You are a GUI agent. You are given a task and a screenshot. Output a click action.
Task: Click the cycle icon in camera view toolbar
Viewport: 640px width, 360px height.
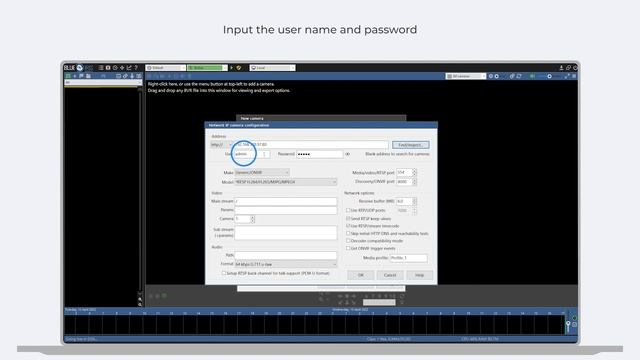(519, 76)
